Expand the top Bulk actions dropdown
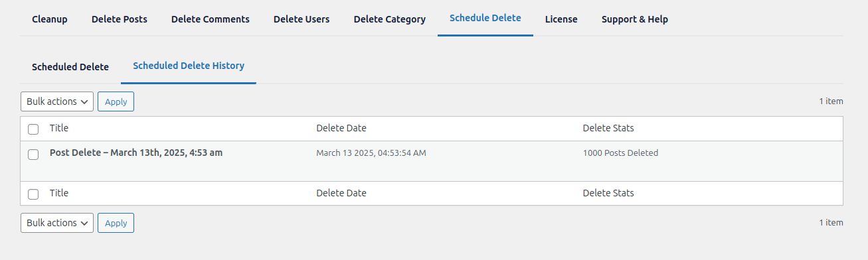The width and height of the screenshot is (868, 260). pyautogui.click(x=57, y=101)
